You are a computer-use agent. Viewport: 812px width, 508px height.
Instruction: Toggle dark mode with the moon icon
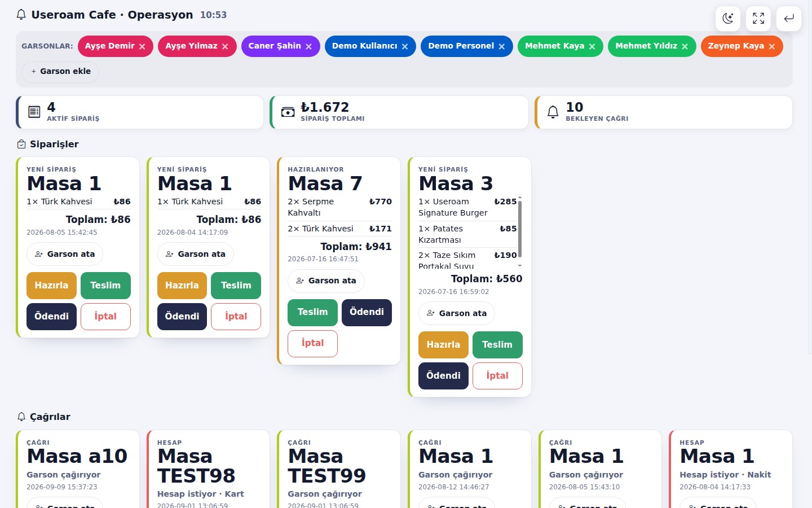[x=728, y=19]
